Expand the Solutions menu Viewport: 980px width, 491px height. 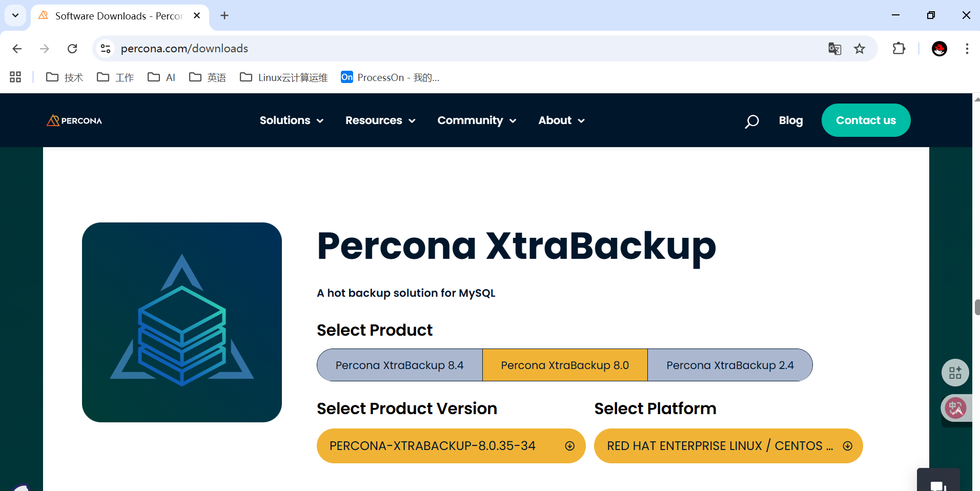(291, 120)
